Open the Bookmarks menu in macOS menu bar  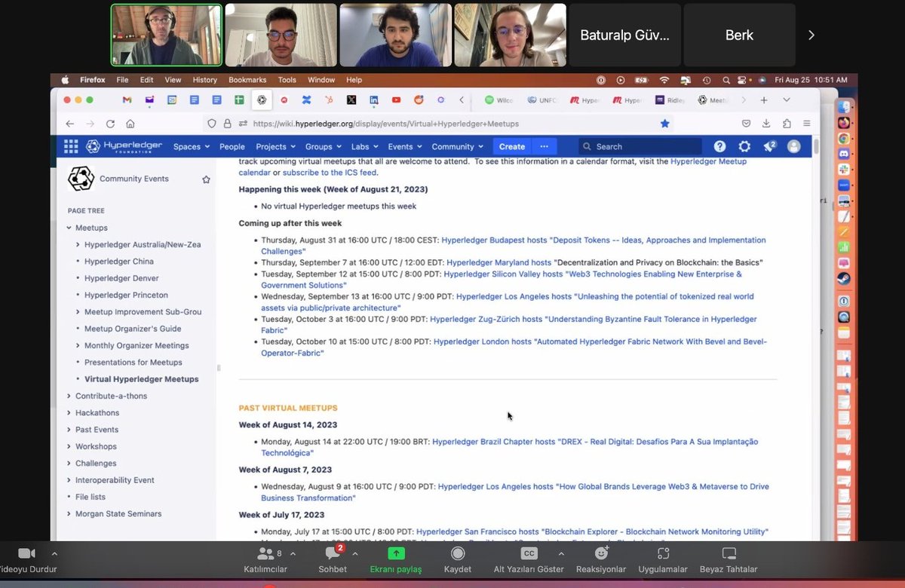point(247,80)
